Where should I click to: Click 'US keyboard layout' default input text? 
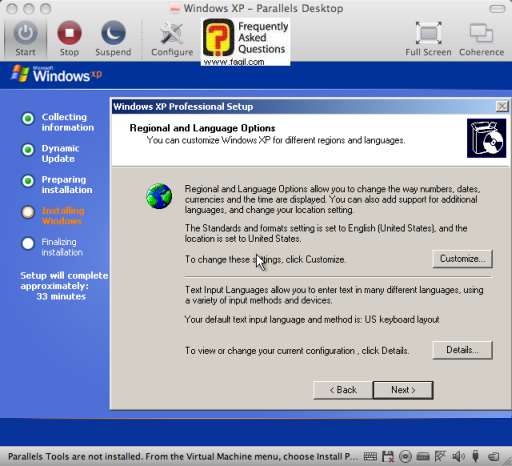pyautogui.click(x=402, y=319)
